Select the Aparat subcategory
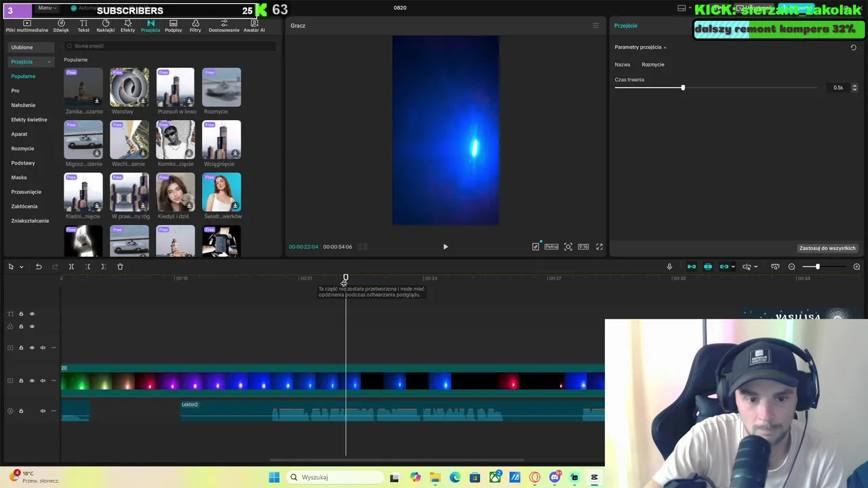The width and height of the screenshot is (868, 488). tap(19, 134)
